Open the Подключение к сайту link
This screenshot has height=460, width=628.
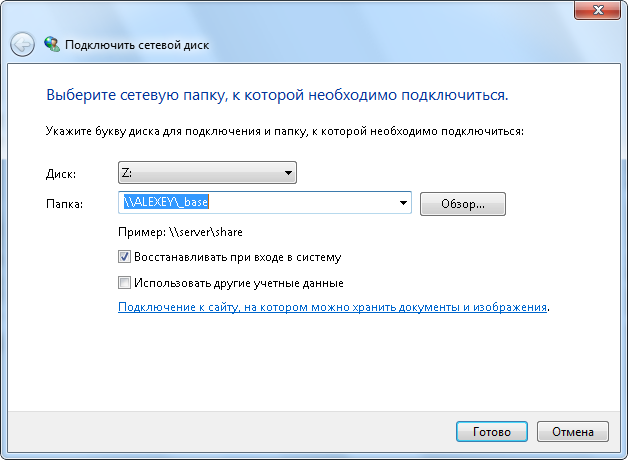pyautogui.click(x=332, y=308)
